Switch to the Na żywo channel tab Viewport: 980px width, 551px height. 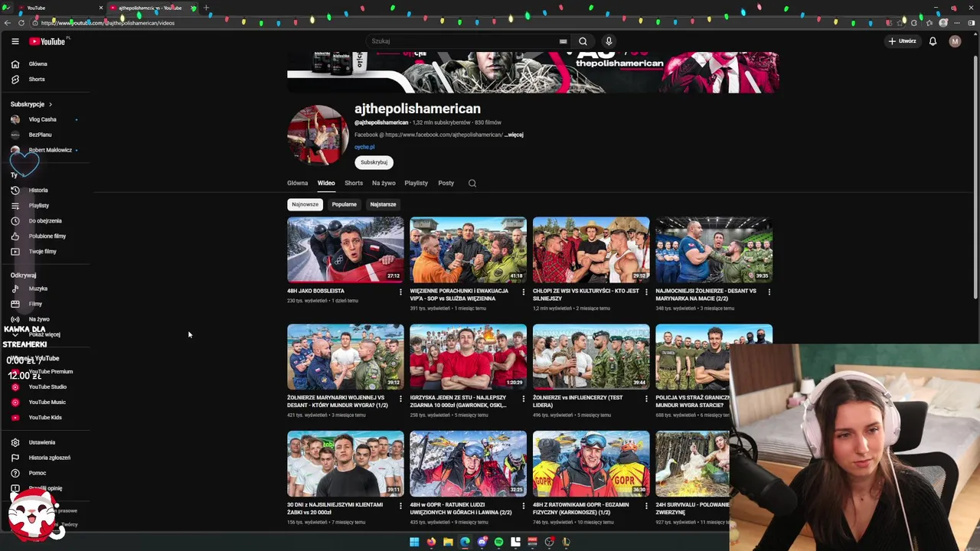(384, 183)
